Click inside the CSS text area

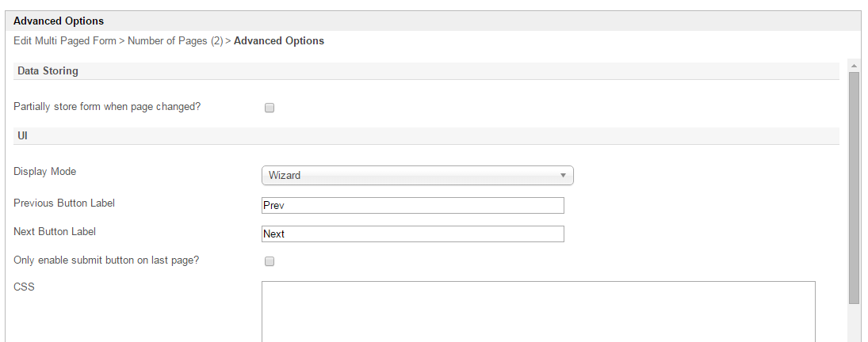tap(537, 311)
